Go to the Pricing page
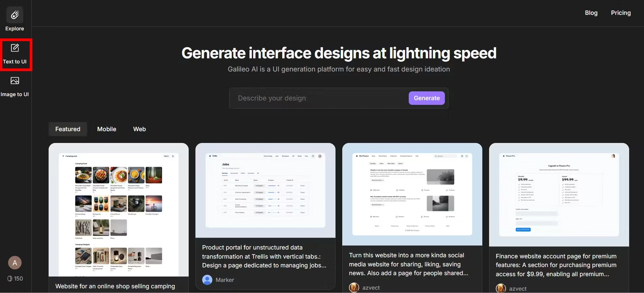 621,13
